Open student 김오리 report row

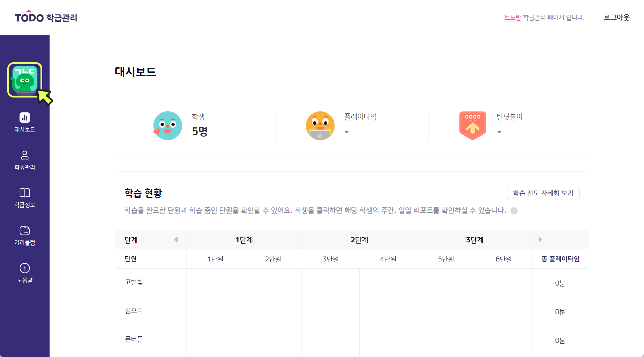[x=352, y=311]
